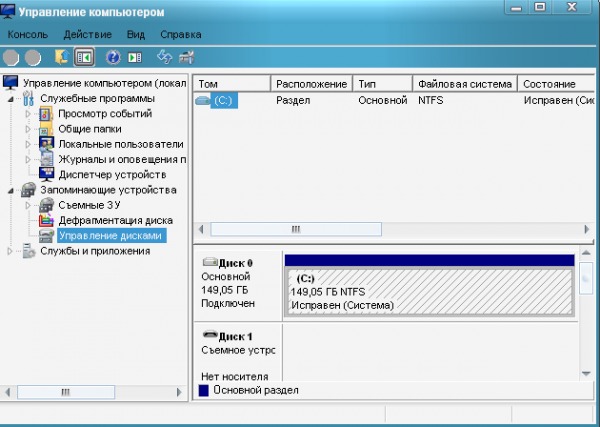Click the Общие папки folder icon

[46, 129]
